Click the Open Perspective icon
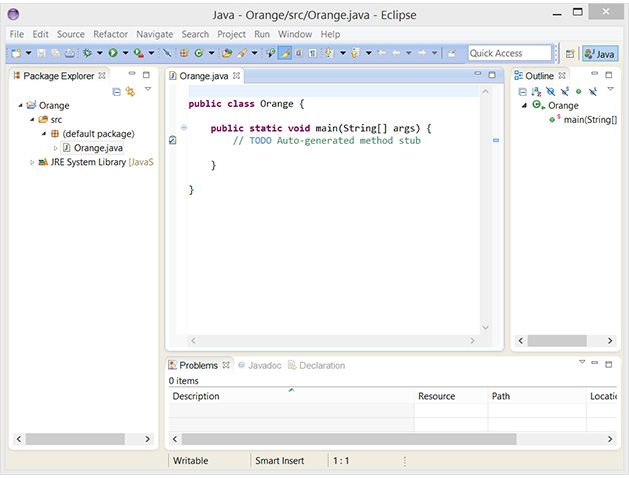Screen dimensions: 629x478 tap(570, 53)
